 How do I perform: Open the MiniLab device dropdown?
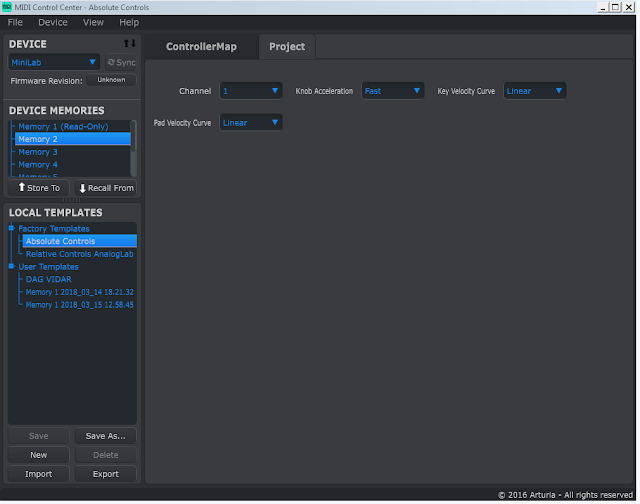coord(53,62)
